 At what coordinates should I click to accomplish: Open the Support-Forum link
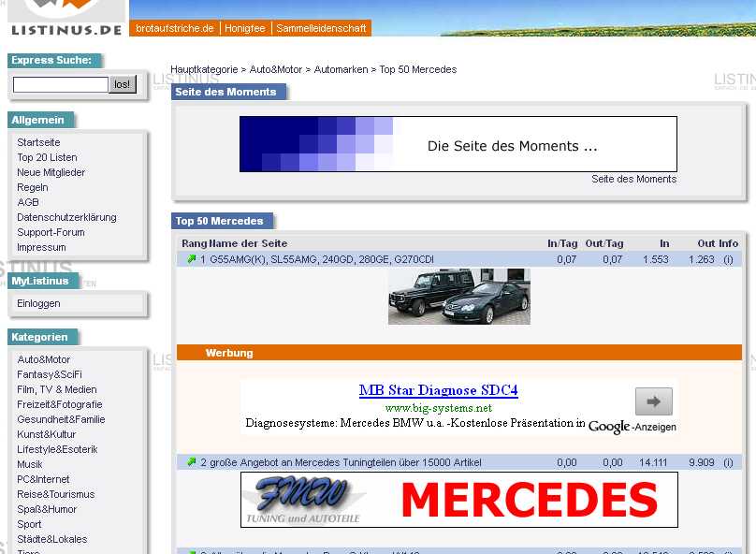[x=51, y=232]
